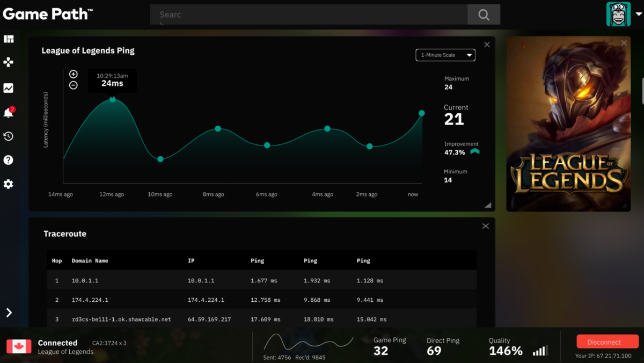The height and width of the screenshot is (363, 644).
Task: Expand the sidebar with the chevron arrow
Action: 9,313
